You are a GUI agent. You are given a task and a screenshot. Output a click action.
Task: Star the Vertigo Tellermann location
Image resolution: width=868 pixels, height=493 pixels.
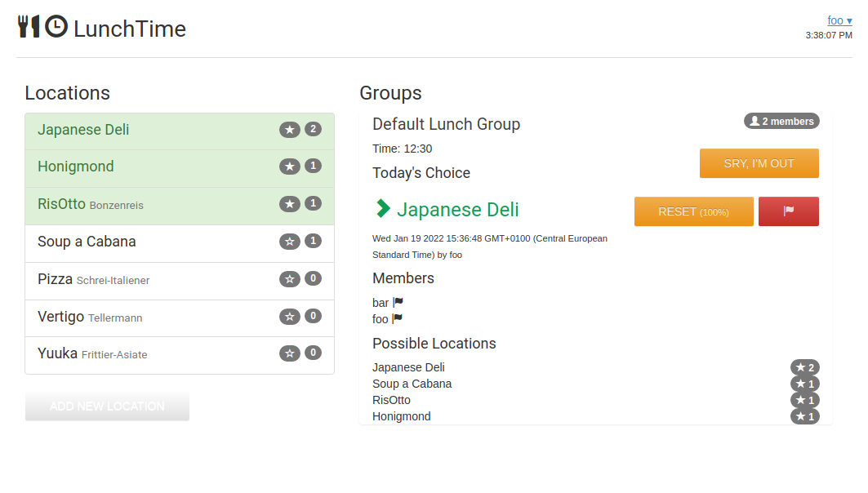click(290, 317)
